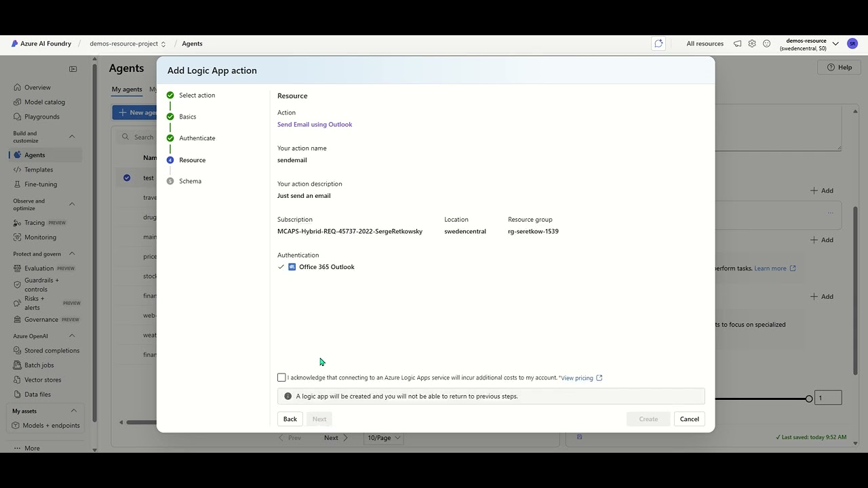This screenshot has height=488, width=868.
Task: Open the Learn more link
Action: [x=775, y=268]
